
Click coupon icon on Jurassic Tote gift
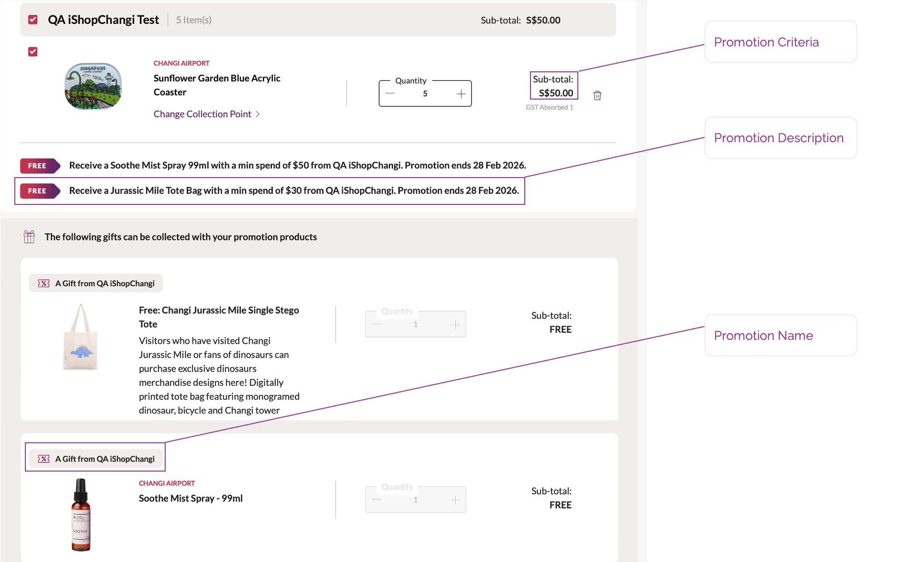[x=44, y=283]
